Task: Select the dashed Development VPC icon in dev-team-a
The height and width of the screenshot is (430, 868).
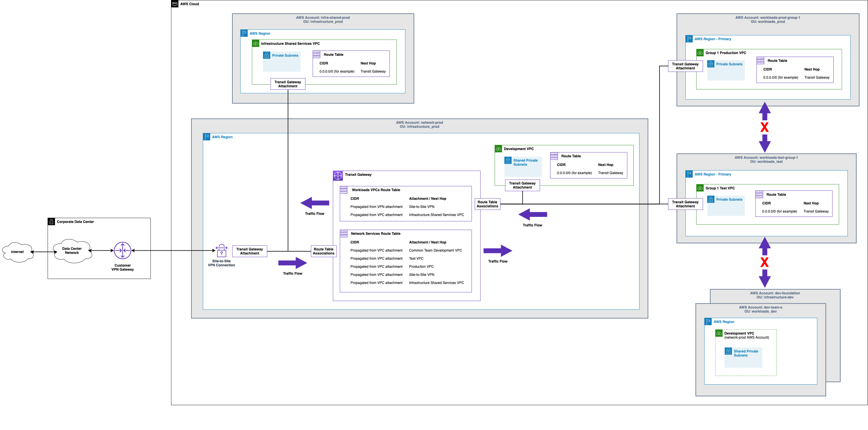Action: (x=719, y=333)
